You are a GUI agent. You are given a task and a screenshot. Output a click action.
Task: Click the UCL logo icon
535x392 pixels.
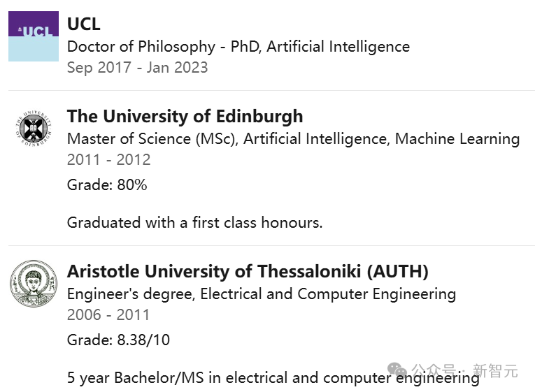pyautogui.click(x=34, y=36)
